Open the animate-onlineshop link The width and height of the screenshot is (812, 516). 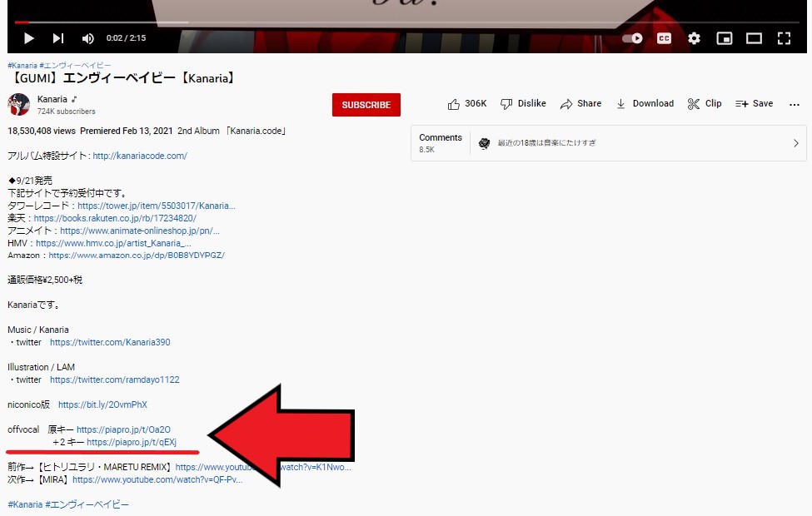pos(140,231)
